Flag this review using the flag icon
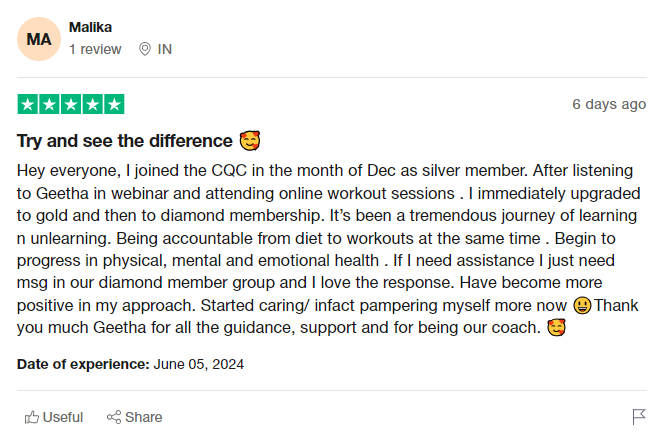This screenshot has height=440, width=667. (x=639, y=417)
